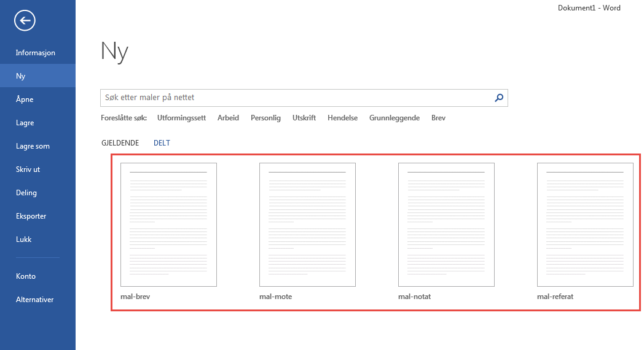Open Alternativer settings
The height and width of the screenshot is (350, 644).
point(37,300)
